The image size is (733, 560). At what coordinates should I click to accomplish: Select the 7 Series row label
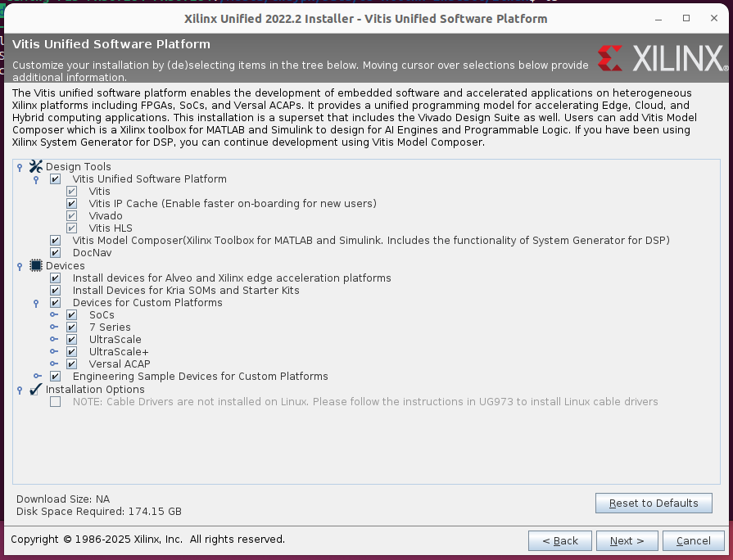[x=110, y=327]
